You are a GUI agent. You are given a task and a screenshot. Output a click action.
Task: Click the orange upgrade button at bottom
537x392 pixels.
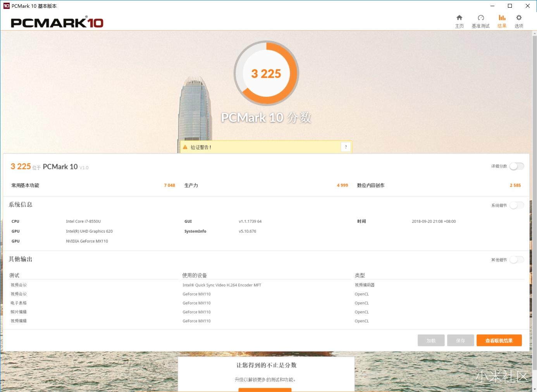265,390
